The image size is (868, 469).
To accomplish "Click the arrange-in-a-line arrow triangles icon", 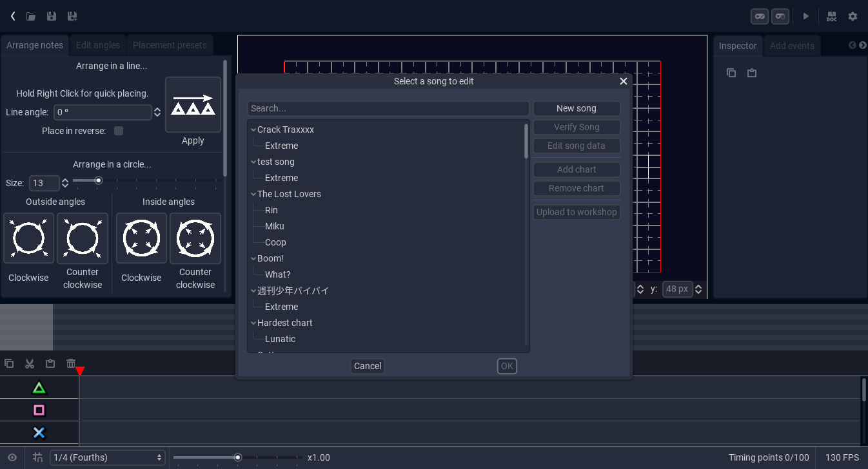I will pos(193,105).
